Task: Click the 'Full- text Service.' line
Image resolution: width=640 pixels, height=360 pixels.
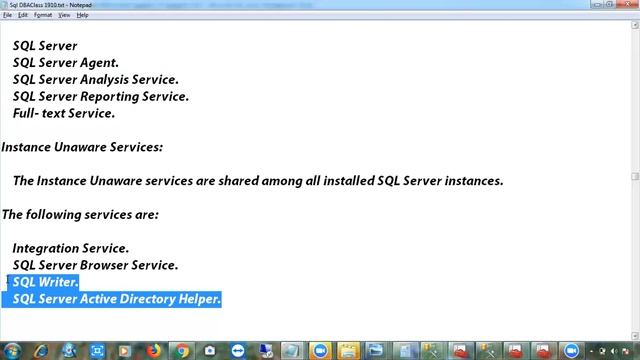Action: coord(64,113)
